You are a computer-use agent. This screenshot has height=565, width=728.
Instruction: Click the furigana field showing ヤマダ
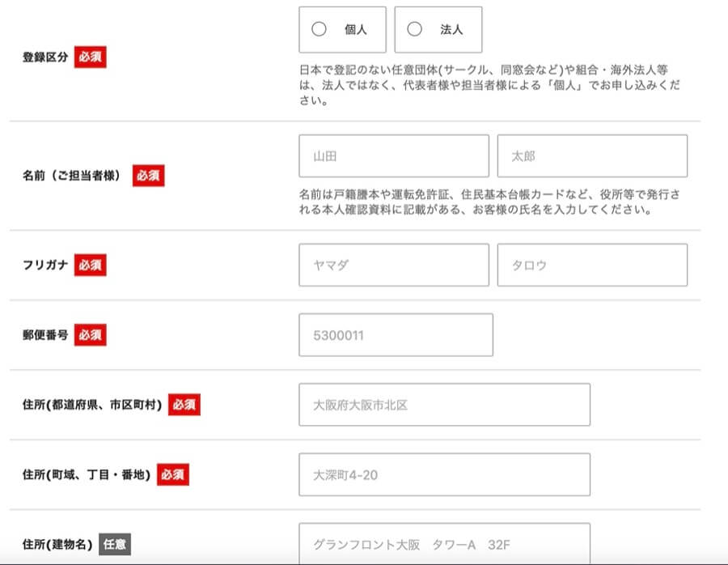pyautogui.click(x=393, y=265)
